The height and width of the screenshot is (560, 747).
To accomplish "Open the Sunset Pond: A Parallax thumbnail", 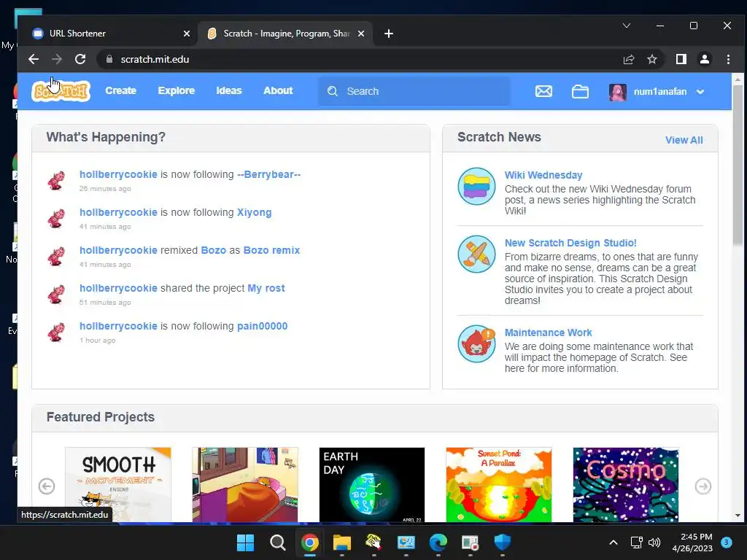I will tap(499, 484).
